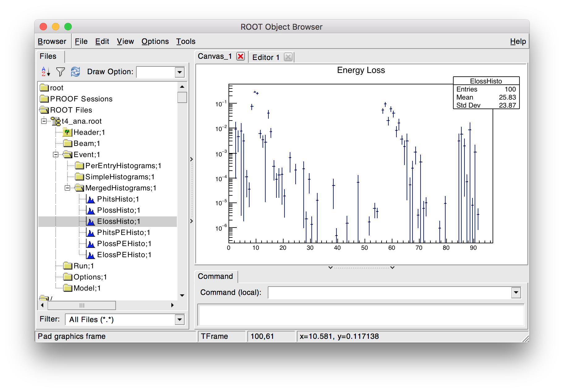Viewport: 564px width, 392px height.
Task: Click the upper splitter collapse arrow
Action: coord(191,159)
